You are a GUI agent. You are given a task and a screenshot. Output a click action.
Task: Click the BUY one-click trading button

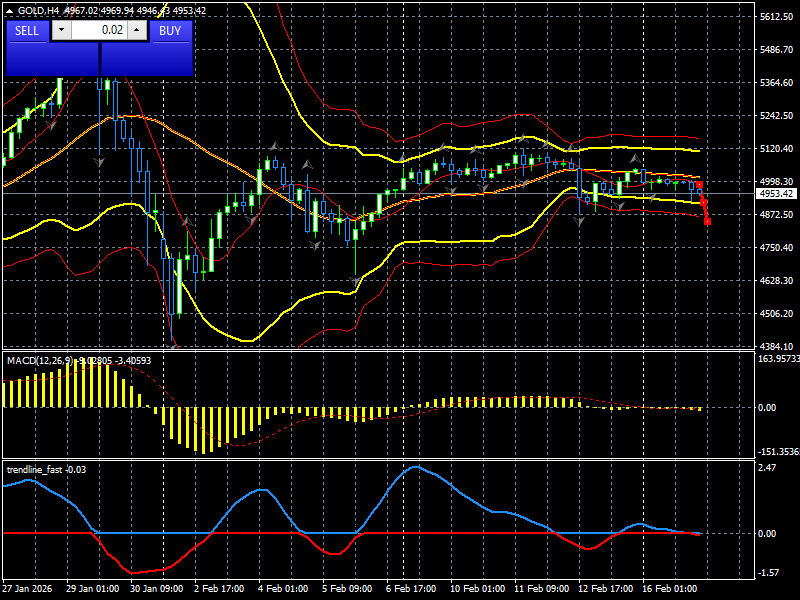coord(170,31)
